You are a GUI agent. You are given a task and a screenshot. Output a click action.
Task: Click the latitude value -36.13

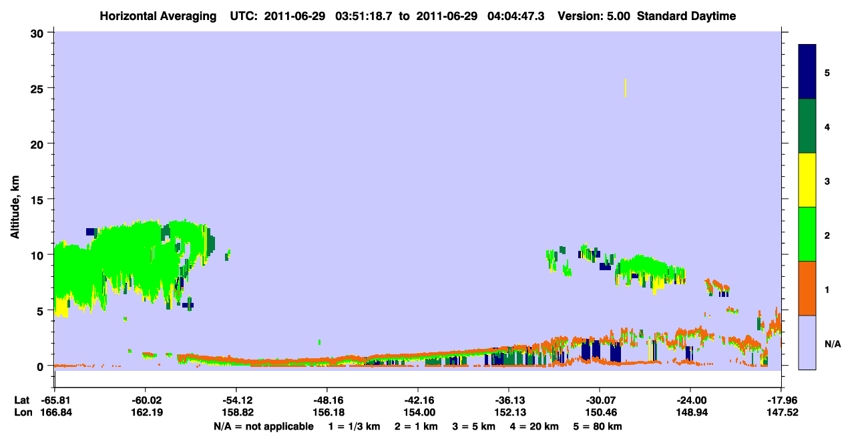(508, 400)
